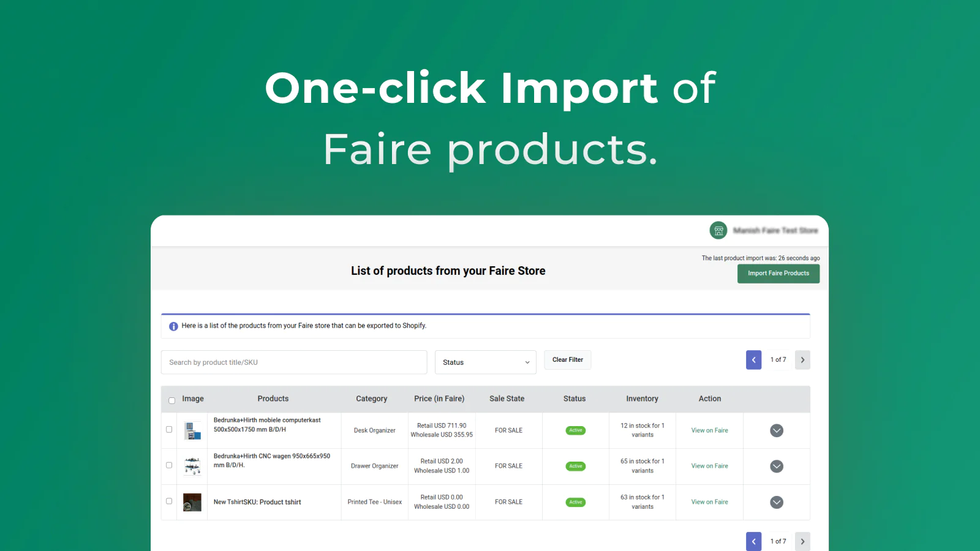
Task: Click bottom next page arrow
Action: click(802, 541)
